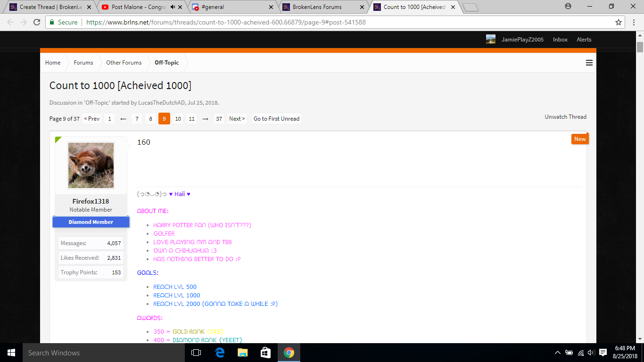Image resolution: width=644 pixels, height=362 pixels.
Task: Open the Alerts menu
Action: [584, 39]
